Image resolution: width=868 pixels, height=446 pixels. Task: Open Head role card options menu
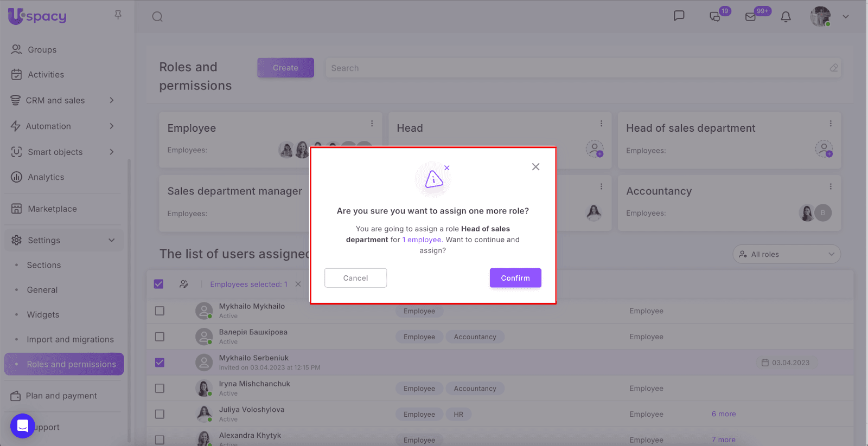[601, 124]
